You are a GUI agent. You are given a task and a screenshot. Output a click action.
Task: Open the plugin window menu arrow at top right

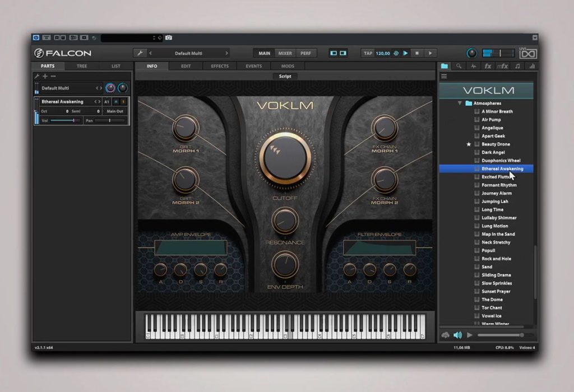point(535,38)
